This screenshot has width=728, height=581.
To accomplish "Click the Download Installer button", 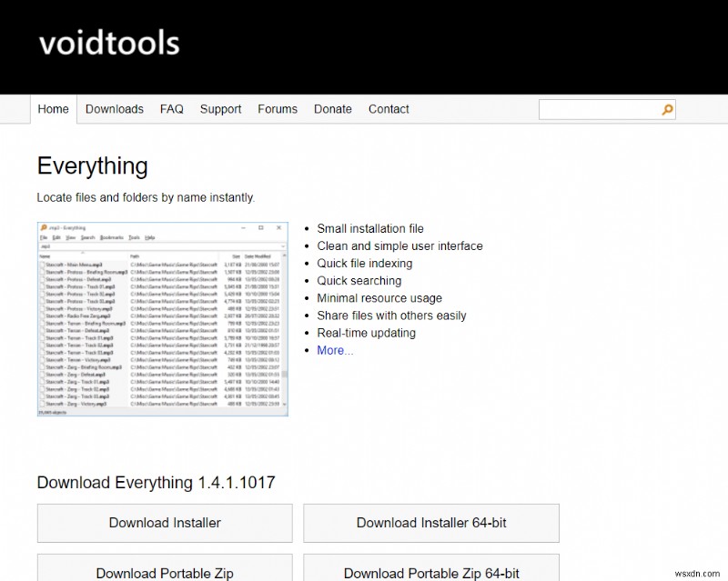I will [x=165, y=523].
